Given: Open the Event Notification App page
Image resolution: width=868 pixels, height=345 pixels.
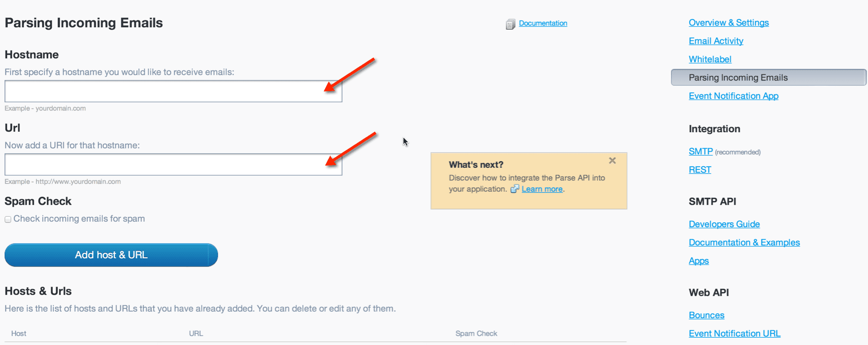Looking at the screenshot, I should click(734, 96).
